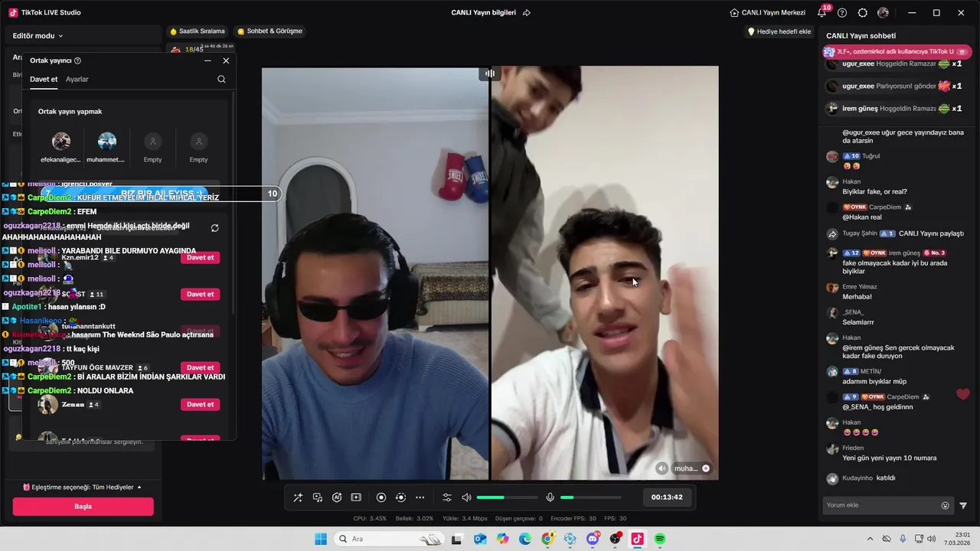Click the first Empty co-host slot
This screenshot has width=980, height=551.
click(x=153, y=142)
